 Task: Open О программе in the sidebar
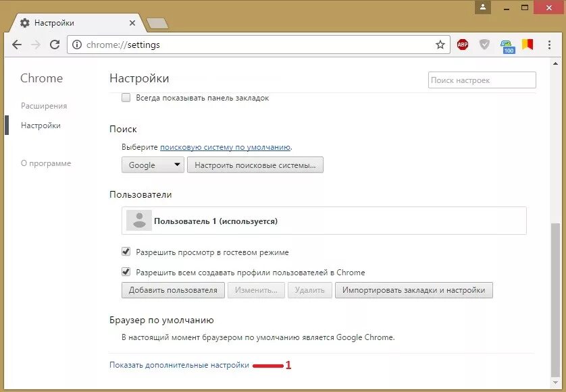tap(46, 163)
